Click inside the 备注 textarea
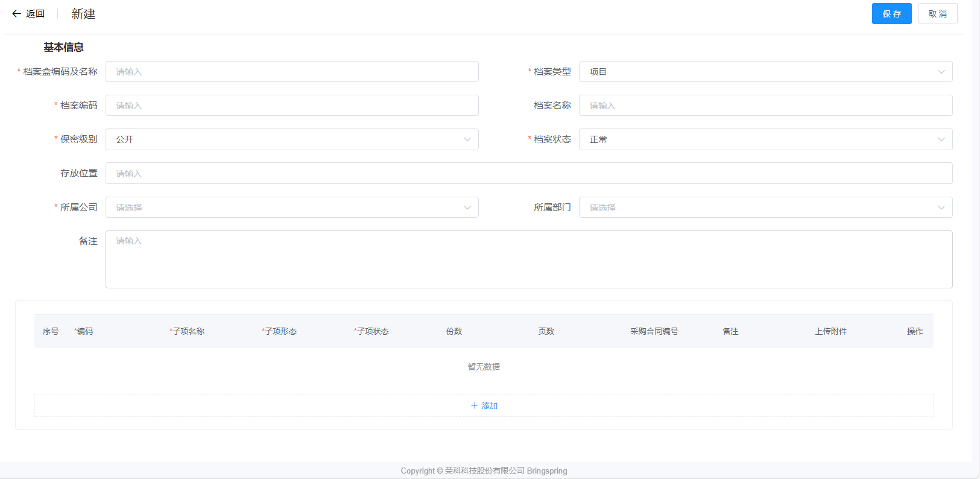980x479 pixels. (528, 259)
